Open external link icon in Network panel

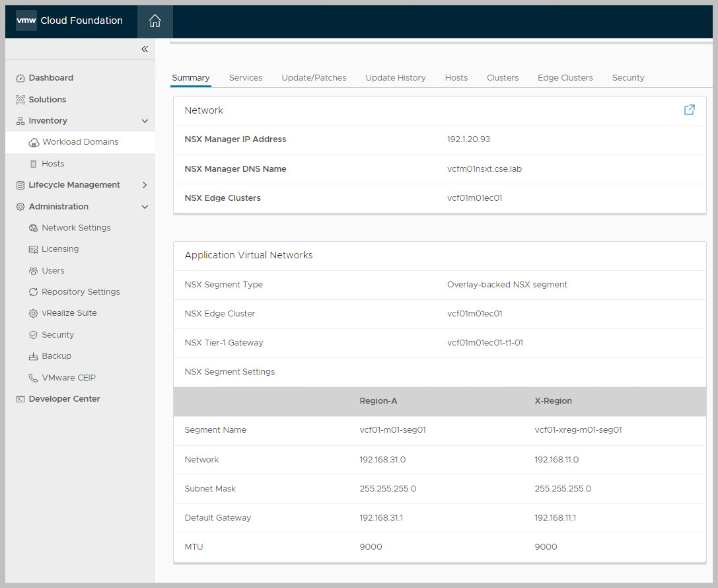[x=689, y=110]
